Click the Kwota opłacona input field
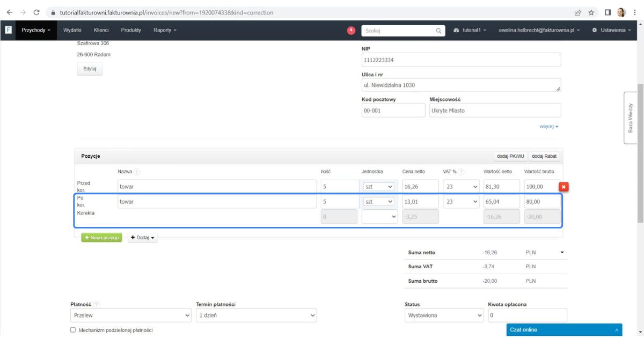Screen dimensions: 644x338 click(528, 315)
